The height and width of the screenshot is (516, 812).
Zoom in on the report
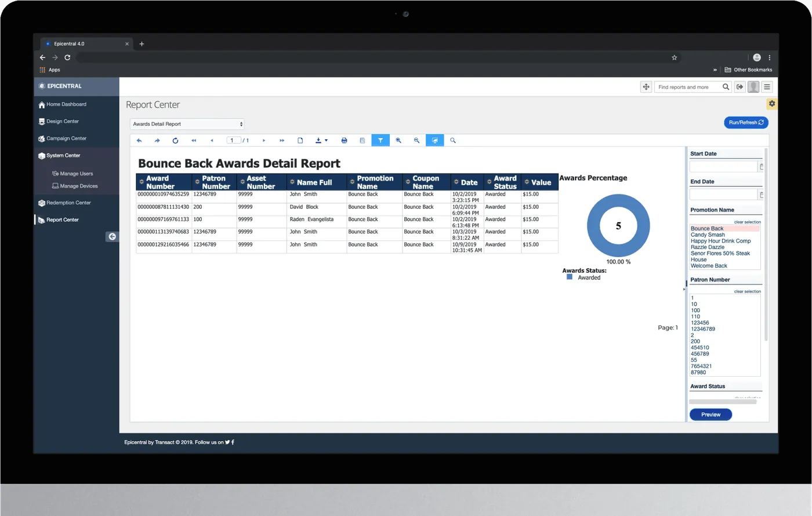coord(398,140)
